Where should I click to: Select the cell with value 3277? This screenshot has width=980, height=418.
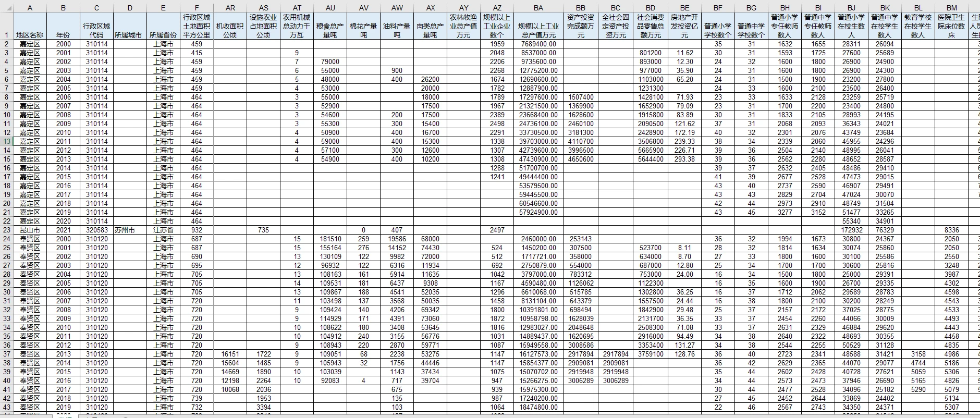coord(785,212)
